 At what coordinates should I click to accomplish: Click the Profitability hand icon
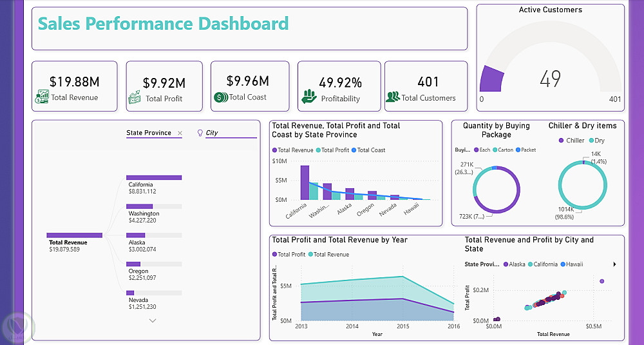pos(309,97)
